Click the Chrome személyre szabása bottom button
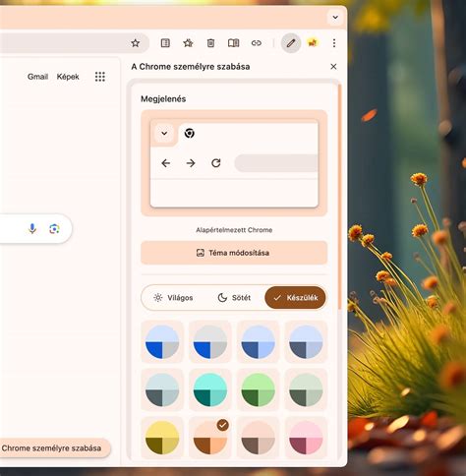Image resolution: width=466 pixels, height=476 pixels. point(55,448)
